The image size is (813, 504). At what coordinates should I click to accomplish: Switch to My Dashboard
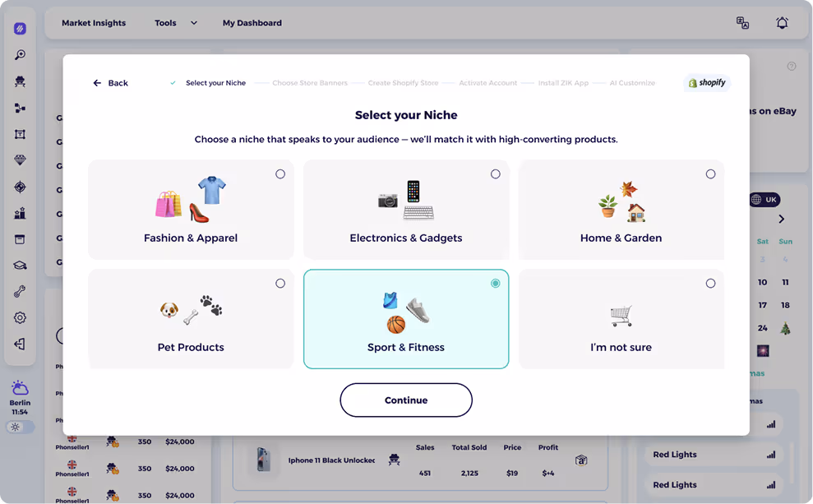pyautogui.click(x=252, y=23)
